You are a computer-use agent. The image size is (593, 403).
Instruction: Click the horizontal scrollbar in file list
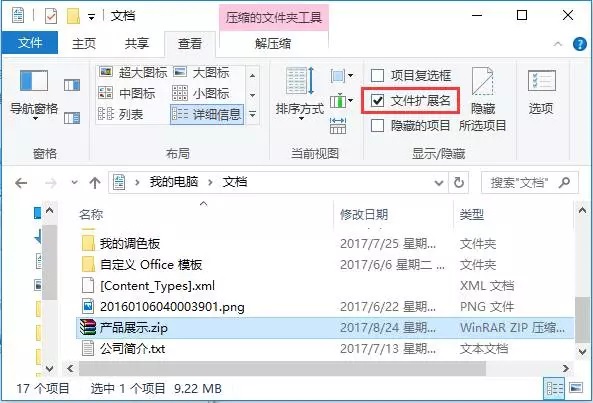282,369
